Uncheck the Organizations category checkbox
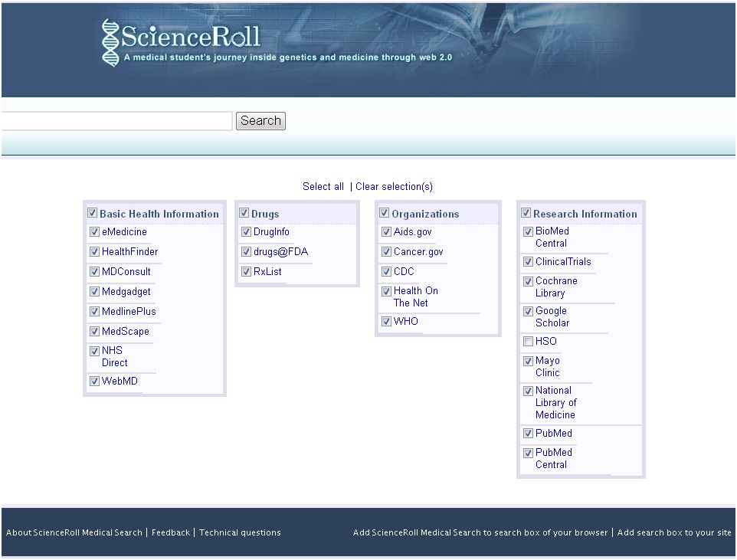 click(385, 214)
